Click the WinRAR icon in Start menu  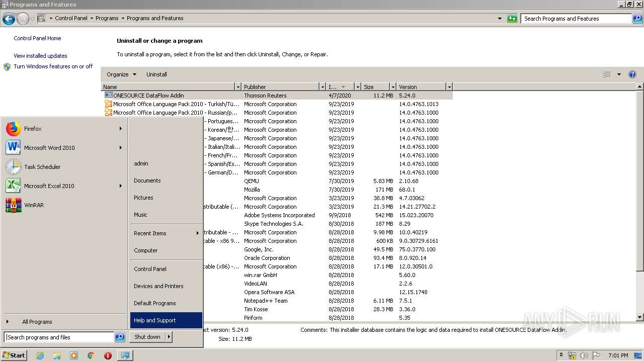(x=13, y=205)
